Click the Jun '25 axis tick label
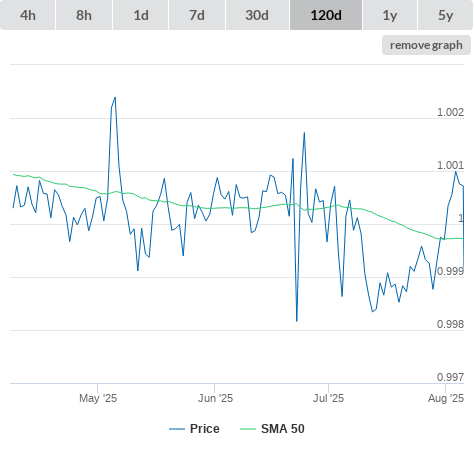Image resolution: width=474 pixels, height=455 pixels. tap(215, 398)
